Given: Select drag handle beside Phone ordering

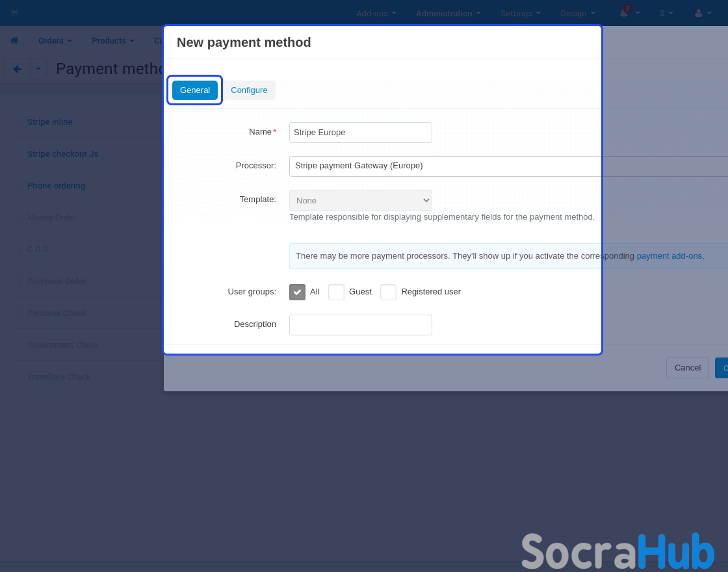Looking at the screenshot, I should click(x=20, y=185).
